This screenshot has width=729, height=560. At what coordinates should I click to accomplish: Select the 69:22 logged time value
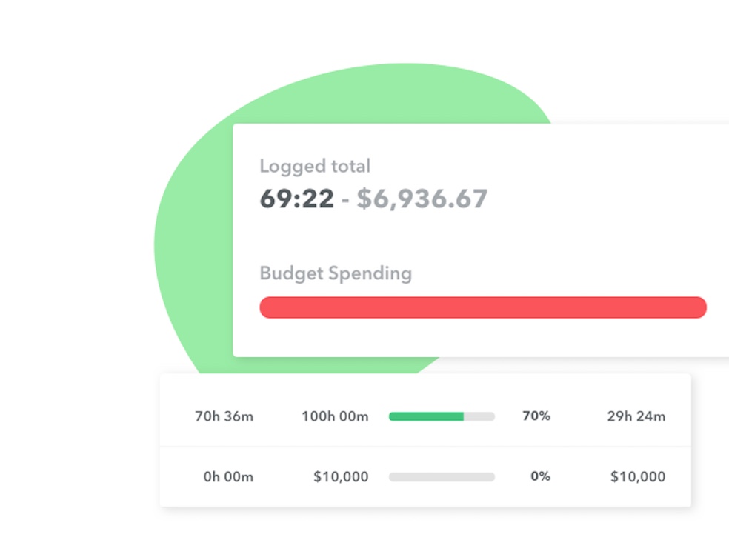click(x=296, y=199)
